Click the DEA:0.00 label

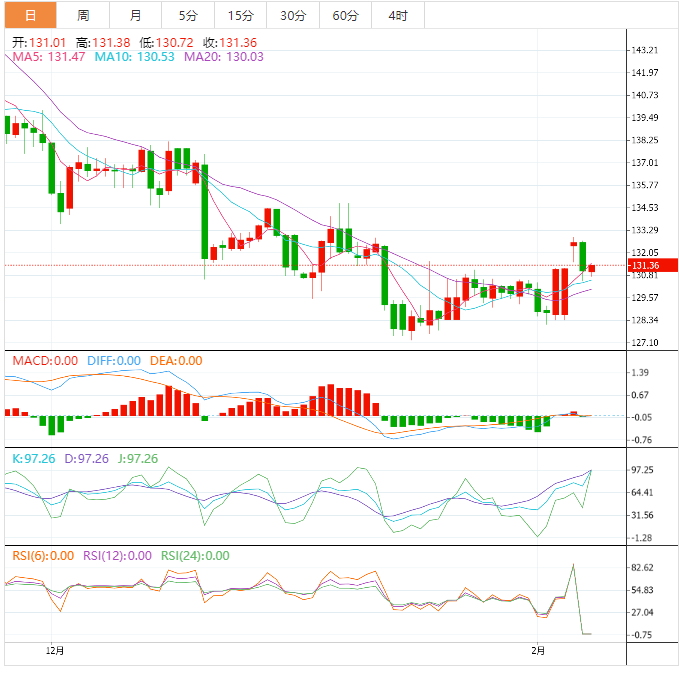[x=176, y=361]
